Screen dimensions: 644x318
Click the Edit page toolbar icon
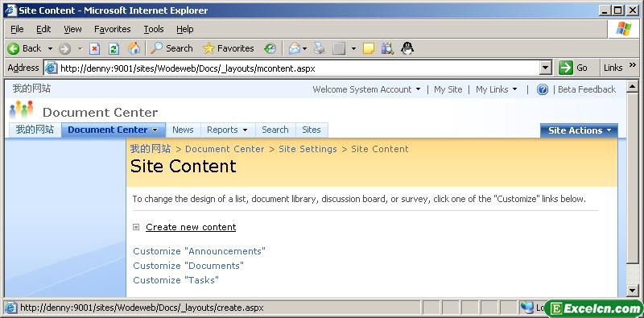pyautogui.click(x=339, y=49)
